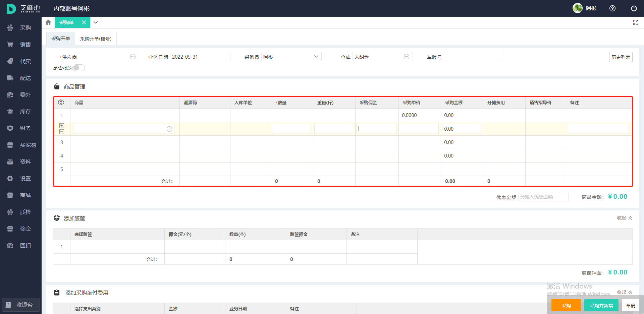Collapse the 添加胶筐 section

(x=625, y=218)
